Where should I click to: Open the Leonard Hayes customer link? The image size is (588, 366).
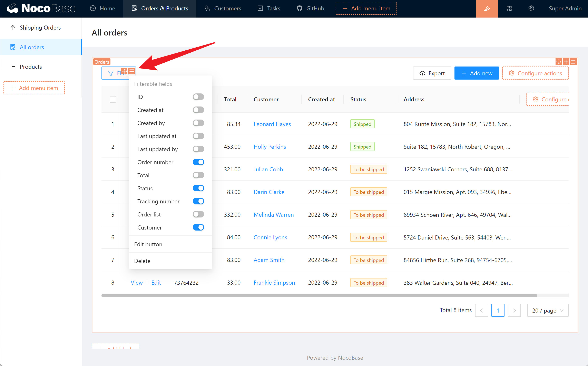point(272,124)
